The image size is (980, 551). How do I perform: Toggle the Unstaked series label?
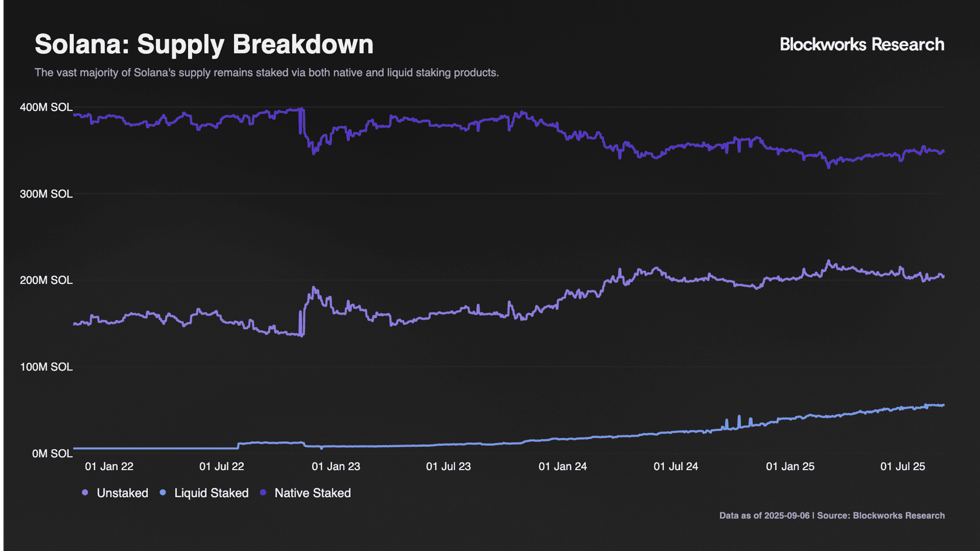(x=123, y=493)
